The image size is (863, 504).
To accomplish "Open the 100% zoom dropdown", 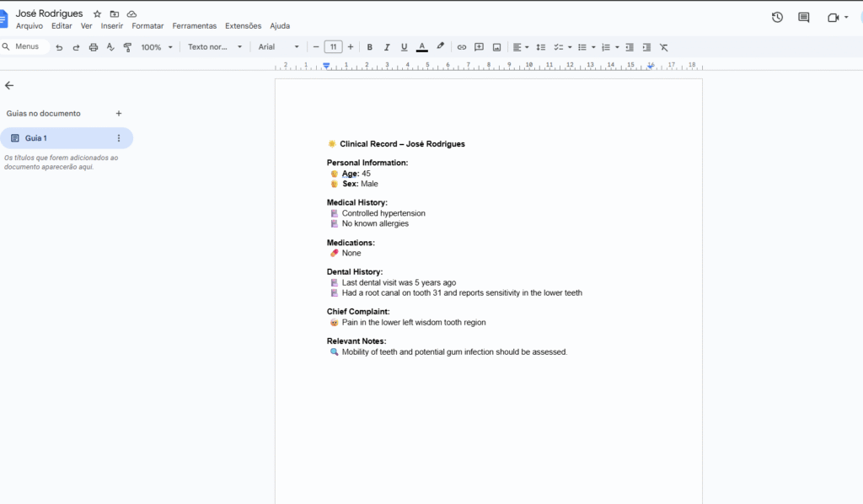I will point(157,47).
